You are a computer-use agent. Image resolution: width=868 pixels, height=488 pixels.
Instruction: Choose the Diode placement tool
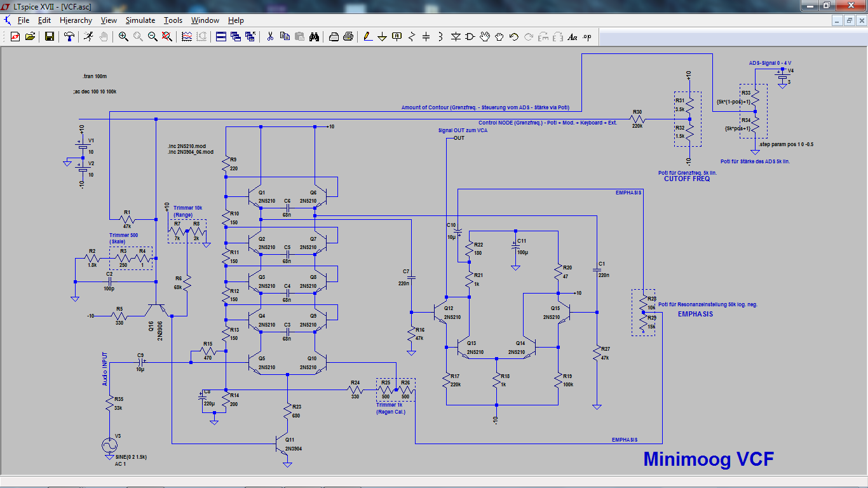(x=456, y=37)
